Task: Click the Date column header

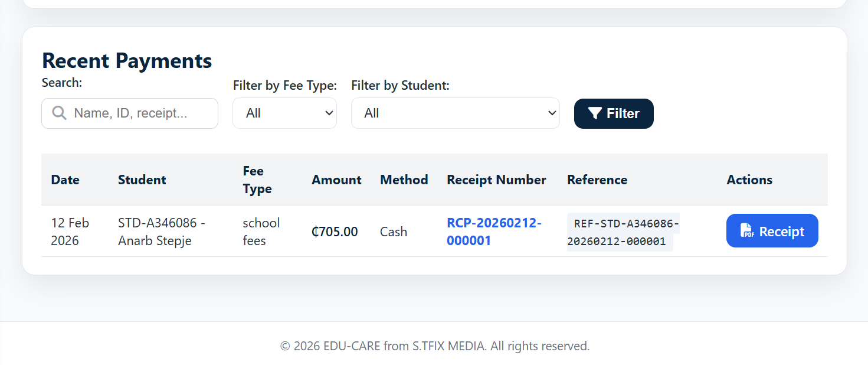Action: (x=65, y=180)
